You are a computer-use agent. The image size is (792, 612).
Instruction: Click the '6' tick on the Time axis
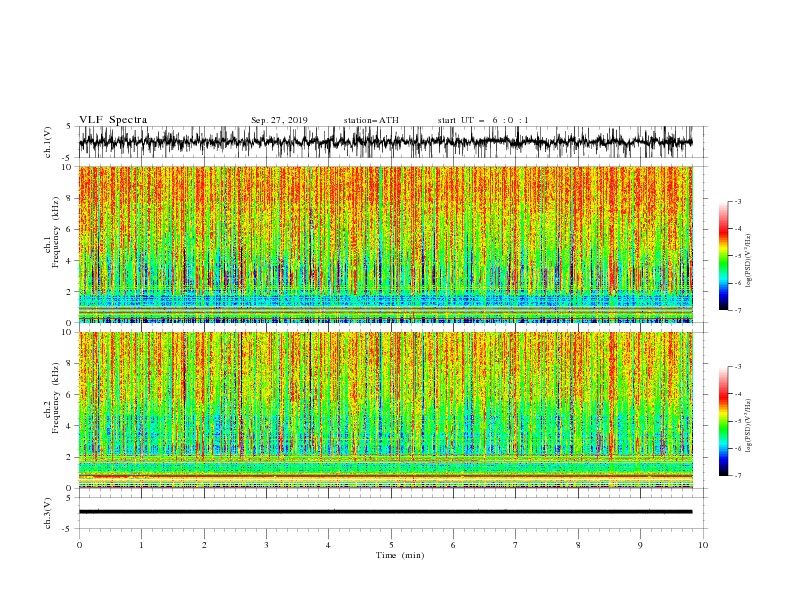click(453, 545)
